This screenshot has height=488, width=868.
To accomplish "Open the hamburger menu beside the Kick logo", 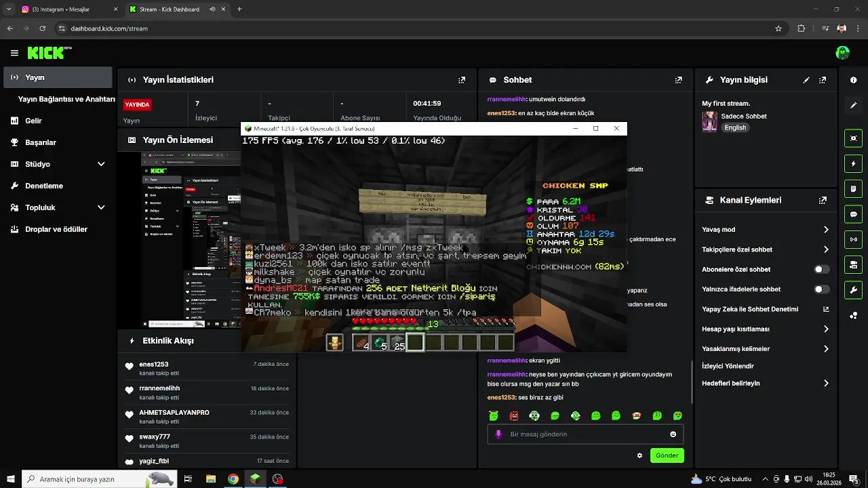I will tap(14, 53).
